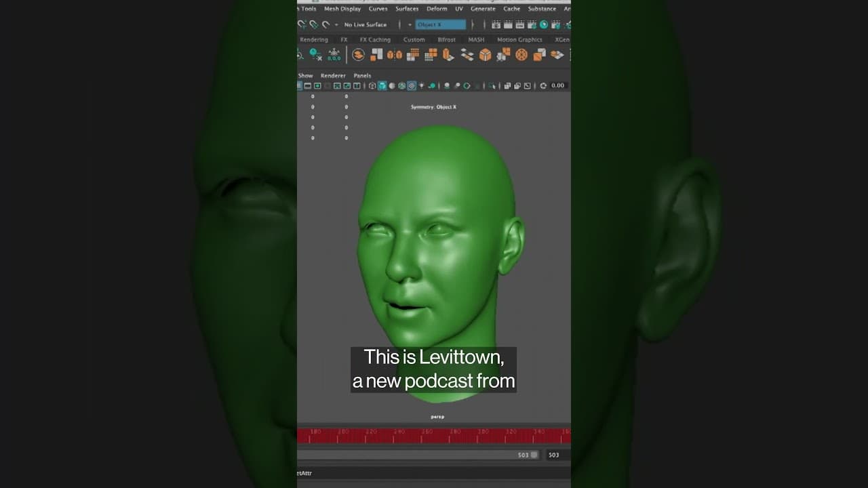Click the orange grid icon right of Mirror
Image resolution: width=868 pixels, height=488 pixels.
coord(412,55)
